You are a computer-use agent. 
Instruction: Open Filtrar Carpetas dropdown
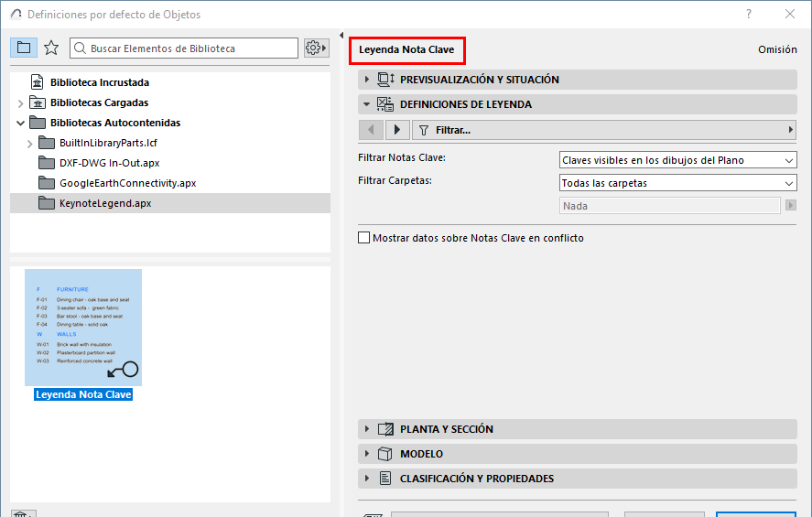(x=677, y=183)
